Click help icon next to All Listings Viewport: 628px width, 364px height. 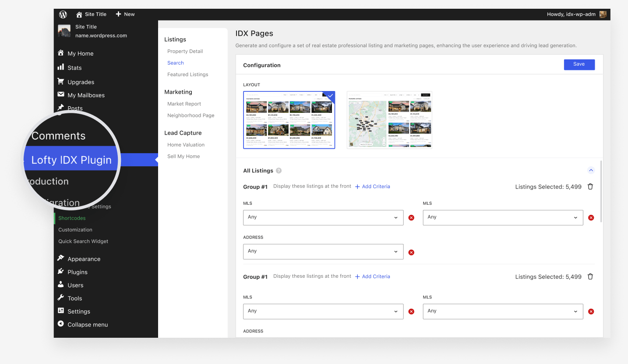[279, 171]
